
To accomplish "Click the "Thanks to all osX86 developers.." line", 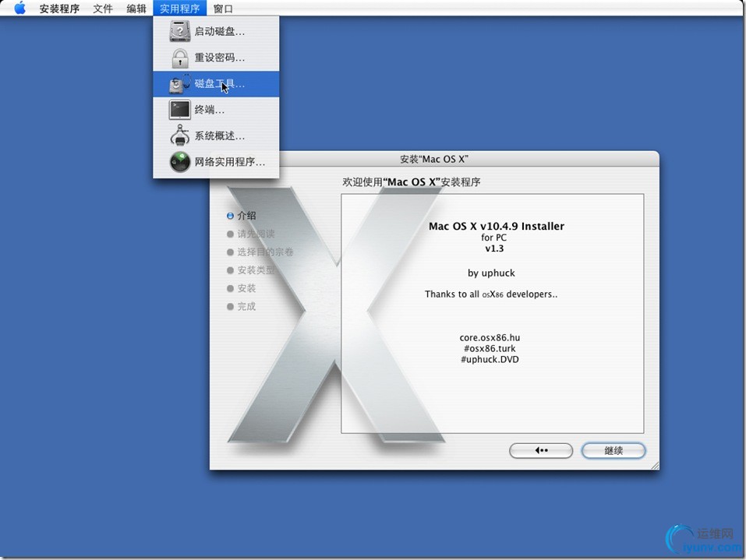I will pos(491,294).
